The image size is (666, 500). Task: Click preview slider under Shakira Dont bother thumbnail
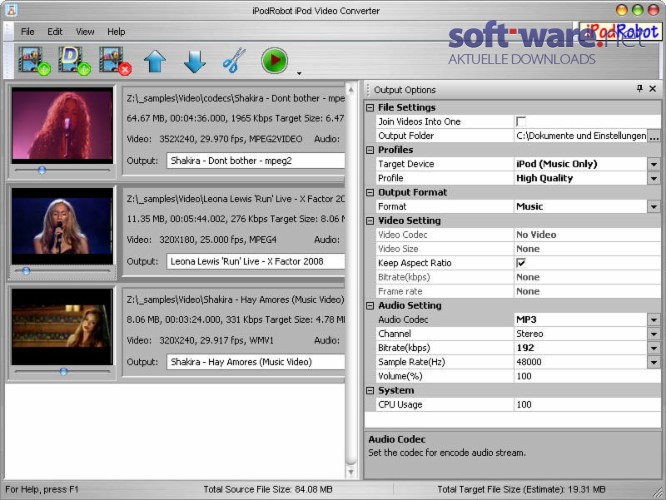62,170
